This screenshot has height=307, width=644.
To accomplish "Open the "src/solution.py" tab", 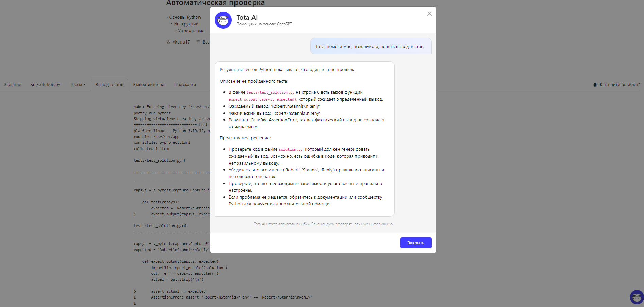I will (x=46, y=85).
